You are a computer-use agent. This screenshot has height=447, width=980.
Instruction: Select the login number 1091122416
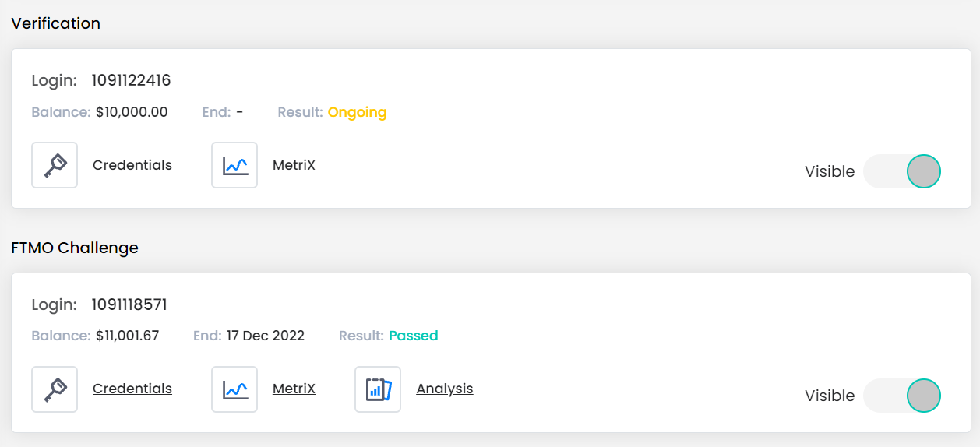coord(131,80)
